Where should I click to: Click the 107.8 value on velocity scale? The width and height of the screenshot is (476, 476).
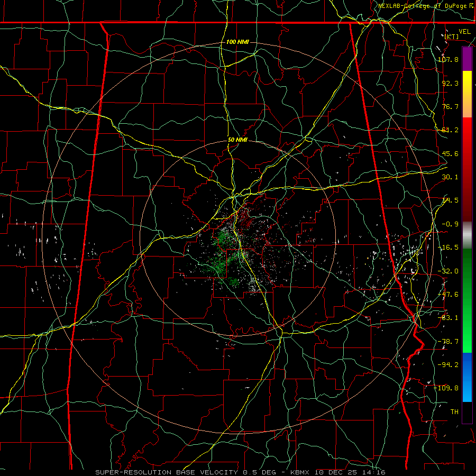click(x=448, y=59)
